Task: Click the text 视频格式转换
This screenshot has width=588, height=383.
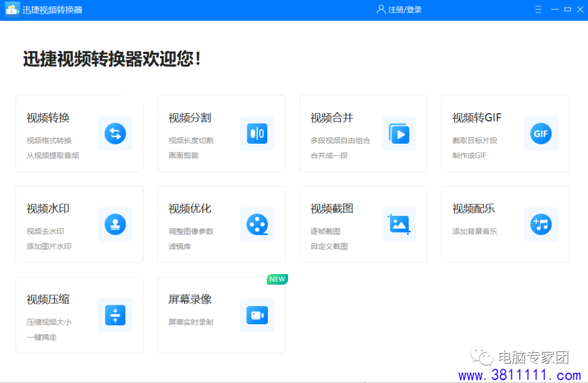Action: [x=49, y=141]
